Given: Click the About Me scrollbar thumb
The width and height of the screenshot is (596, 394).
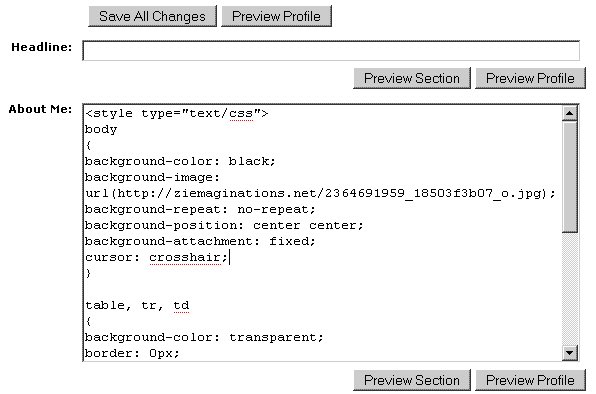Looking at the screenshot, I should tap(569, 177).
